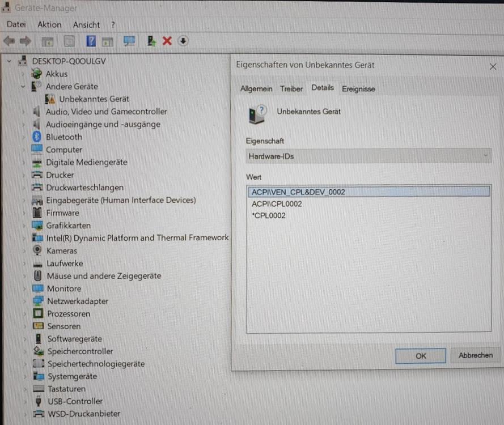Click the scan for hardware changes monitor icon
This screenshot has height=425, width=504.
pos(129,41)
